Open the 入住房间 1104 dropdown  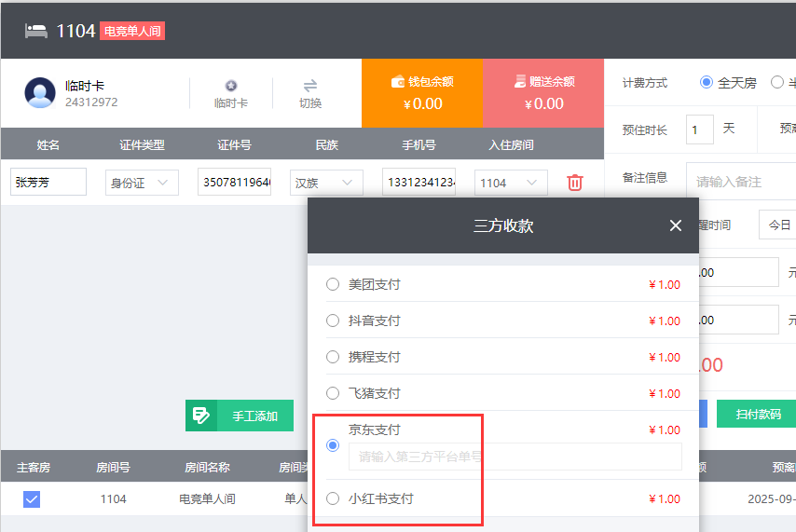point(511,183)
